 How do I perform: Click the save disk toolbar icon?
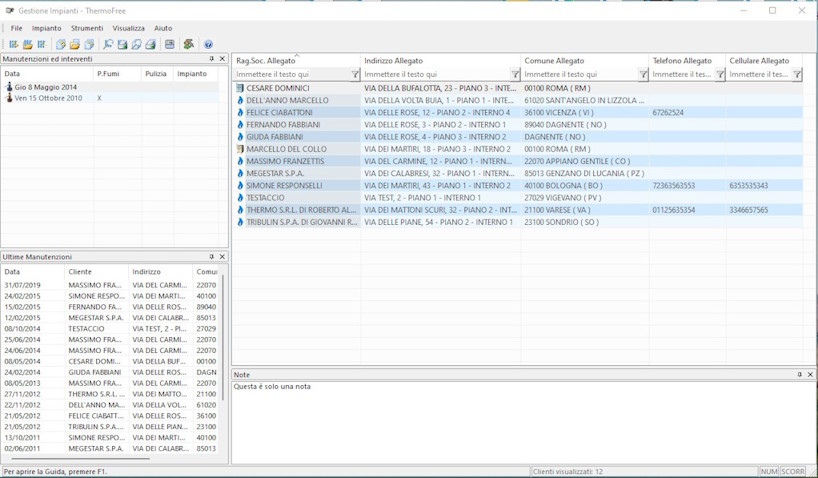[123, 44]
